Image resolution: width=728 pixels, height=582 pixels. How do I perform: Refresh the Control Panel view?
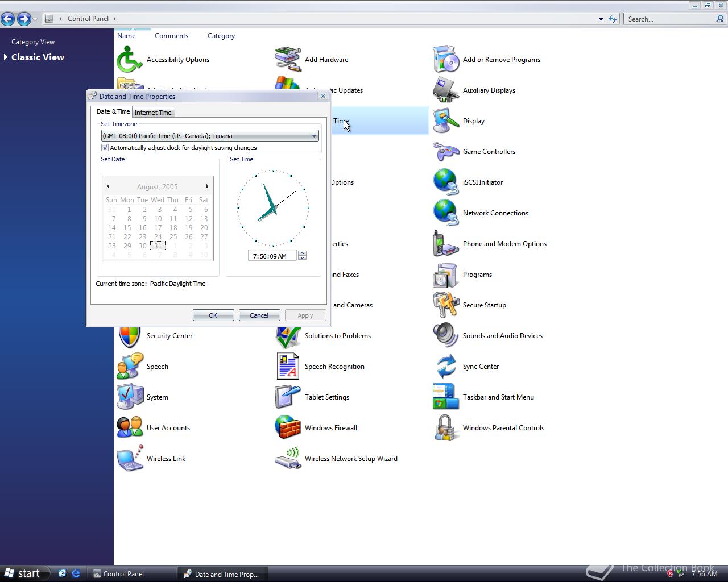click(613, 19)
